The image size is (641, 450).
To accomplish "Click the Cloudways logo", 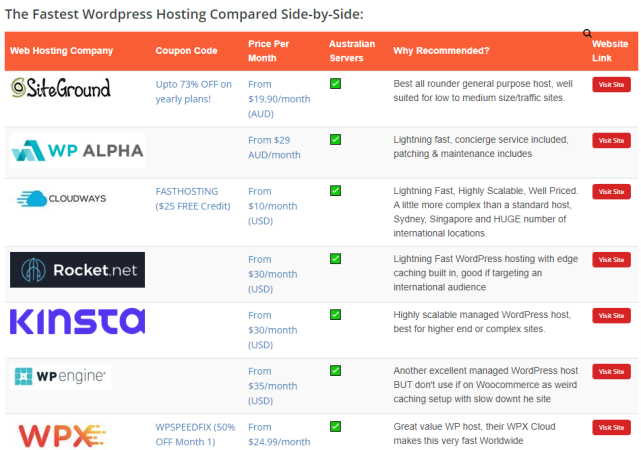I will tap(61, 199).
